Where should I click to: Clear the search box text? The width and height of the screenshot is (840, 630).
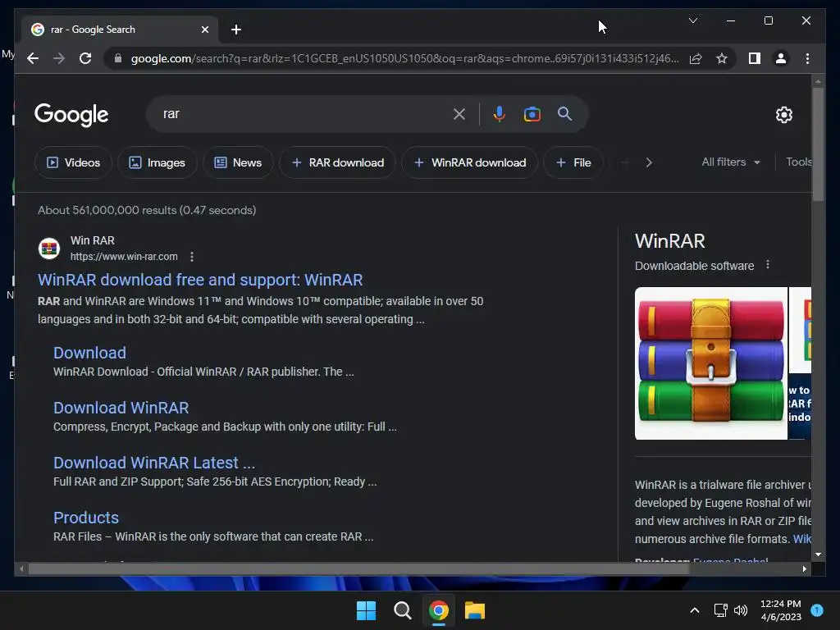[x=459, y=114]
